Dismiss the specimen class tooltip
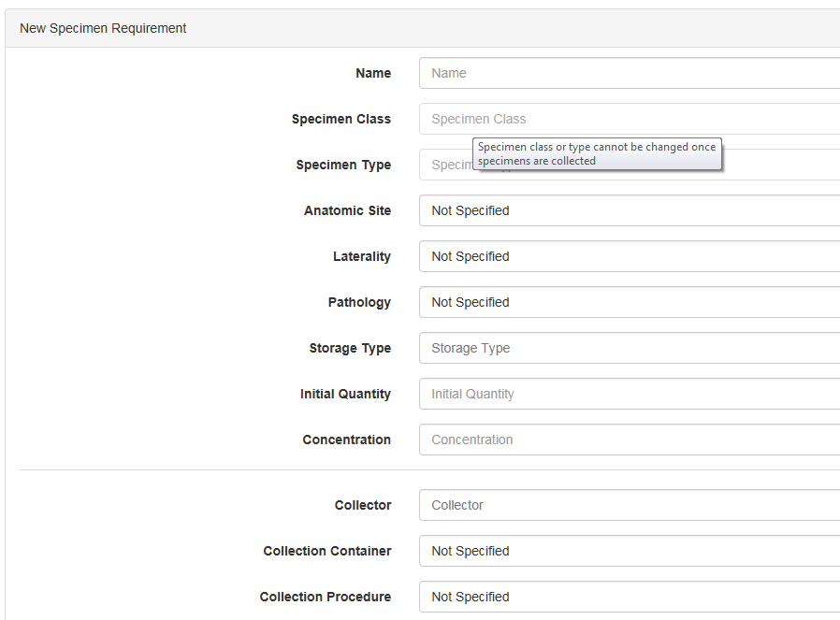840x620 pixels. click(596, 153)
